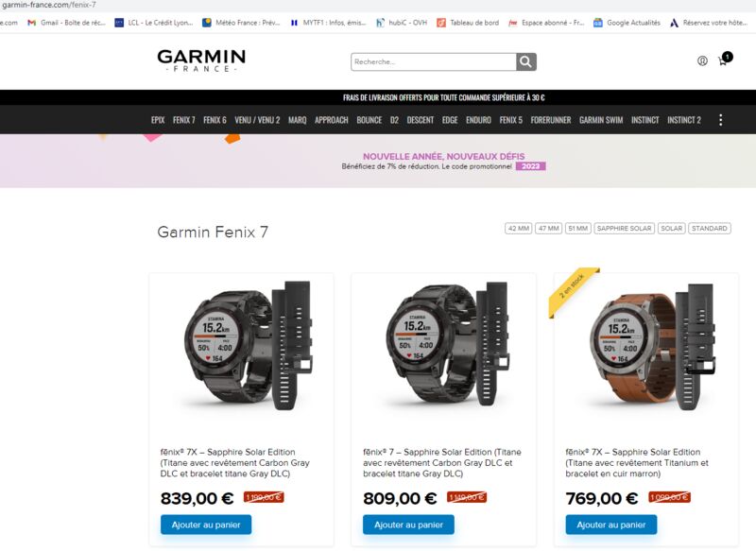Toggle the SOLAR filter tag
This screenshot has width=756, height=551.
point(671,229)
